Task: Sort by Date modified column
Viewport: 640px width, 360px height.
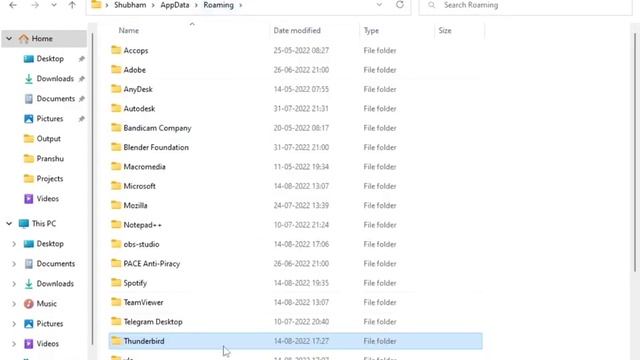Action: tap(297, 31)
